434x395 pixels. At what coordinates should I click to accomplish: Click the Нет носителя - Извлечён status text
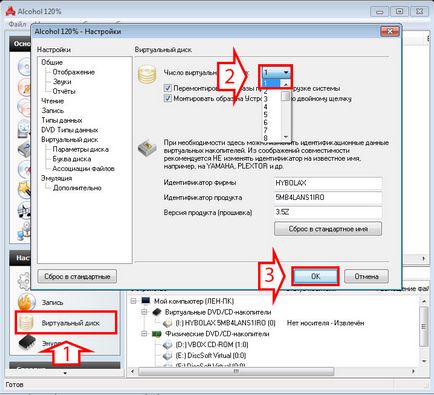(325, 323)
